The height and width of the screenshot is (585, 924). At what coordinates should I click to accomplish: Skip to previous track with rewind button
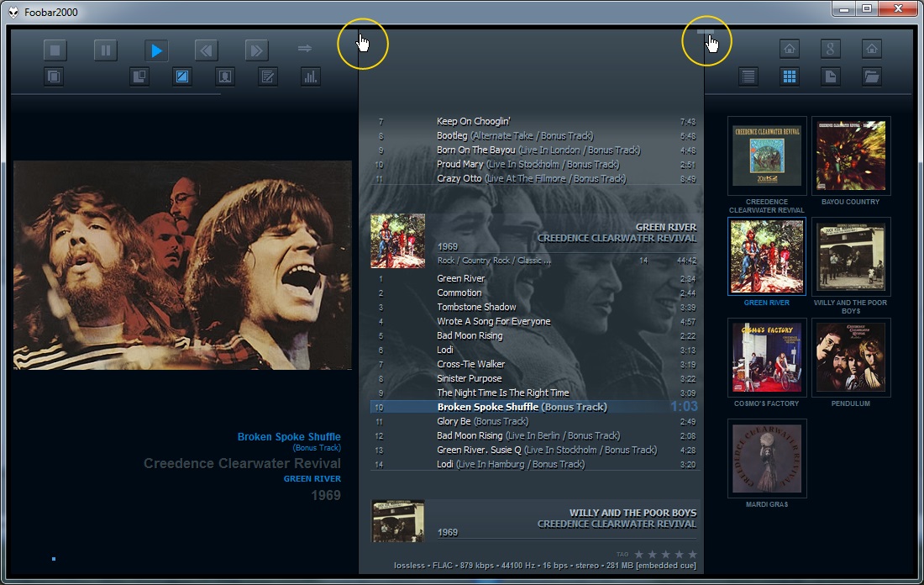tap(206, 50)
